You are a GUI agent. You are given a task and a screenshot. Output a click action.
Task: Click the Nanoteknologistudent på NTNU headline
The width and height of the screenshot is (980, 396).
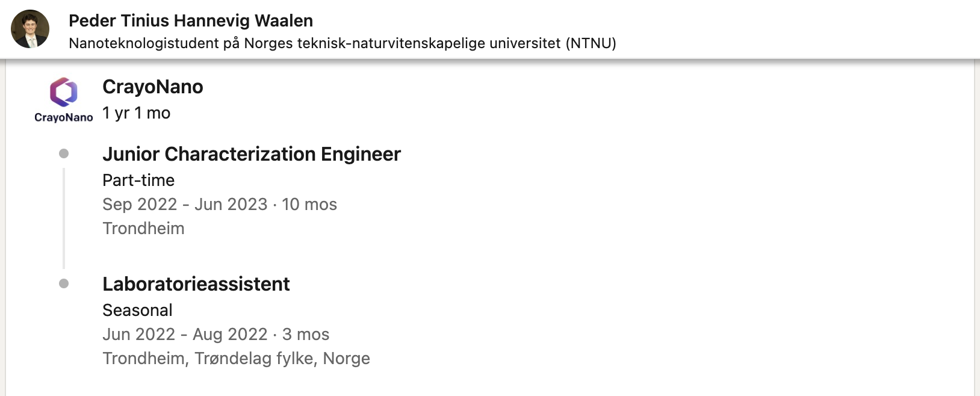pyautogui.click(x=343, y=43)
